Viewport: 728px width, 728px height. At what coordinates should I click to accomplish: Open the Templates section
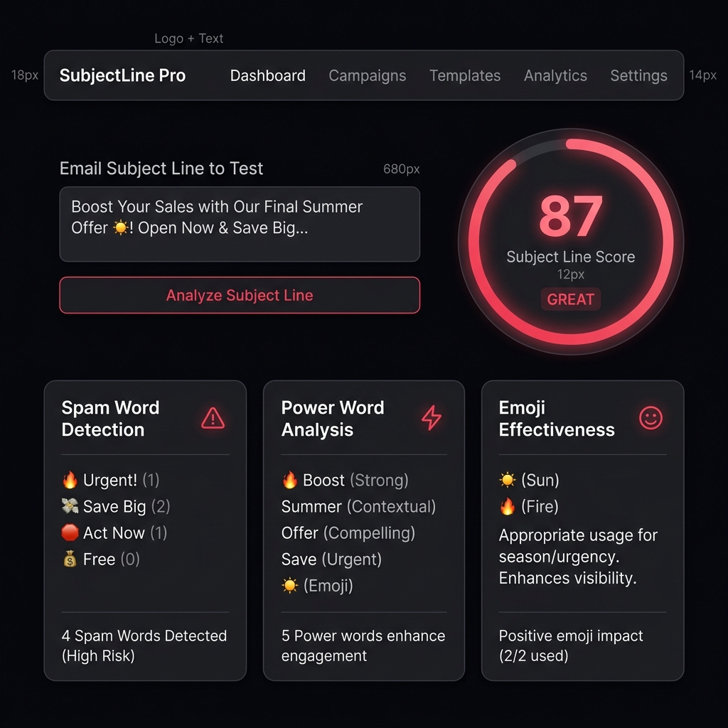coord(465,75)
